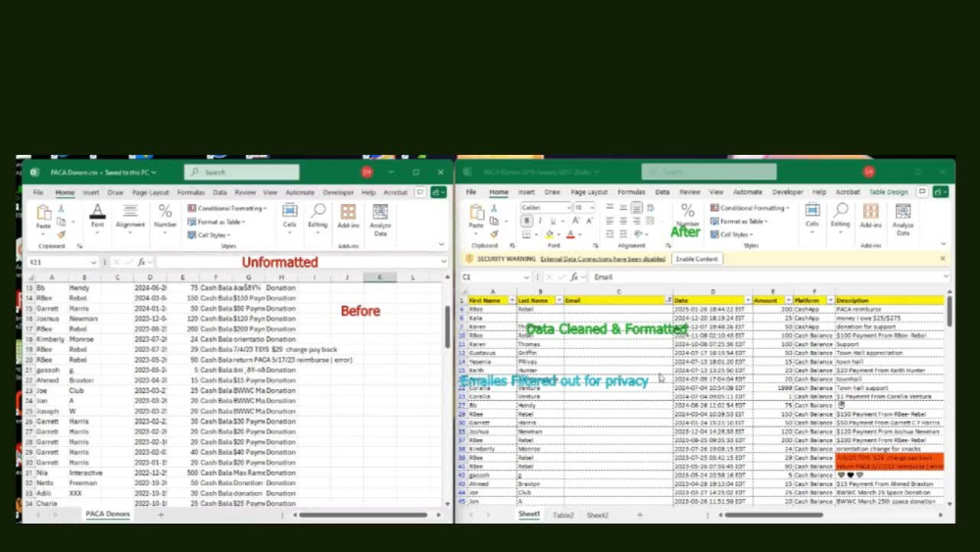The image size is (980, 552).
Task: Click Increase Font Size in the right window
Action: pyautogui.click(x=575, y=221)
